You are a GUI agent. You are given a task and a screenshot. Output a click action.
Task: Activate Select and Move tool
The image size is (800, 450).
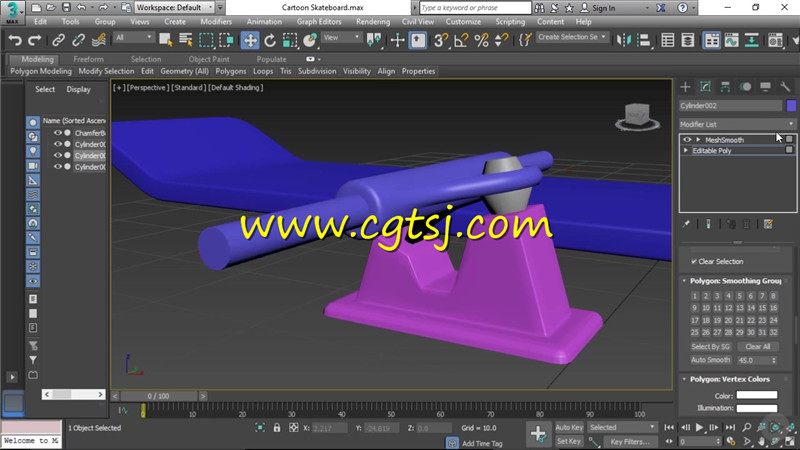[250, 40]
